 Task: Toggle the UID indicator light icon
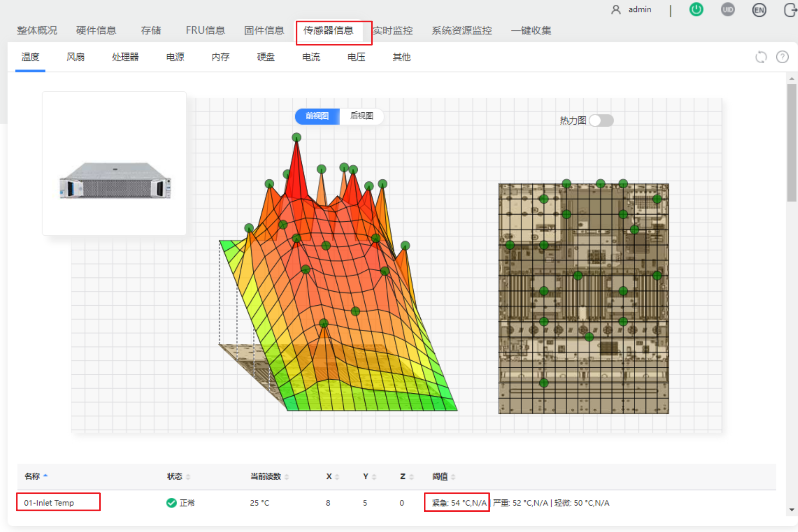(x=727, y=9)
